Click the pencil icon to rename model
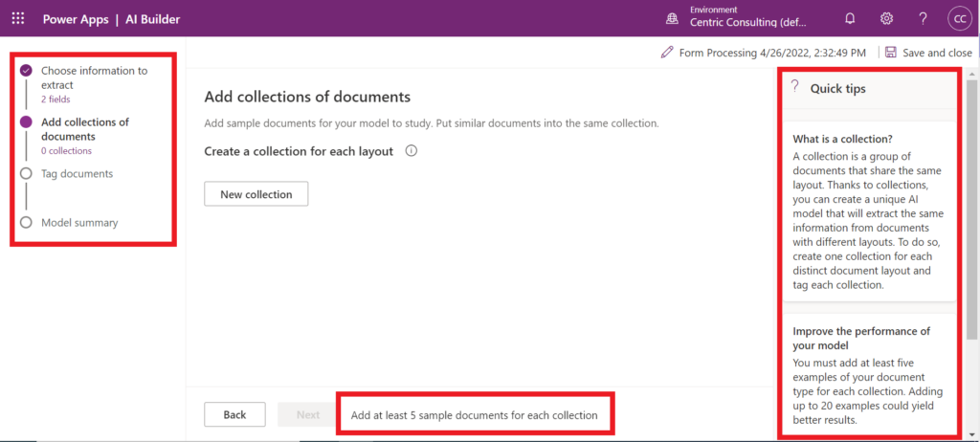The width and height of the screenshot is (980, 442). [667, 53]
